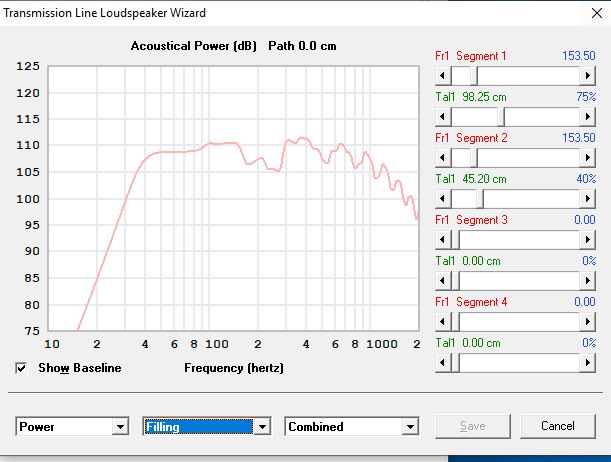Click the Fr1 Segment 1 slider thumb
The width and height of the screenshot is (611, 462).
click(474, 76)
